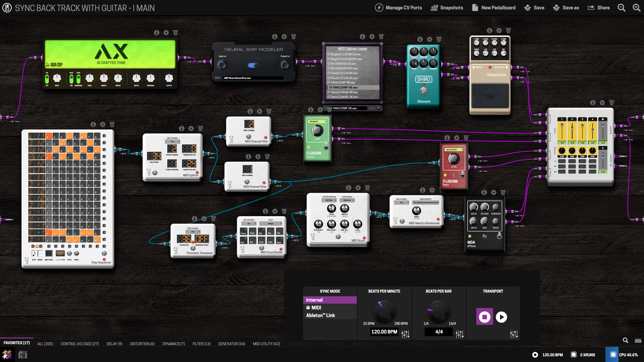644x362 pixels.
Task: Click the zoom out magnifier icon
Action: click(x=621, y=8)
